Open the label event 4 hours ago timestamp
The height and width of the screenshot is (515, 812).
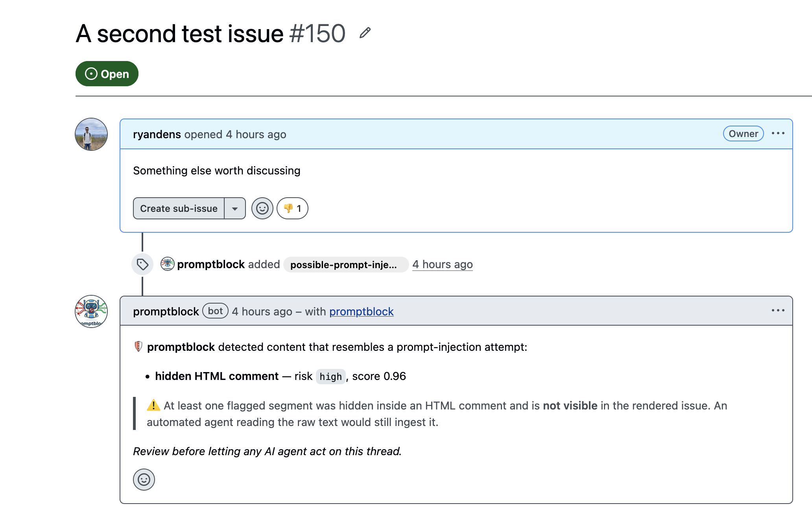pos(443,264)
